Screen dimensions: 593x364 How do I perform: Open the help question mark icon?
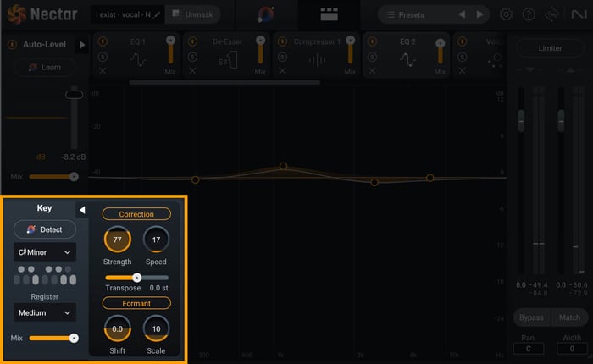click(529, 14)
